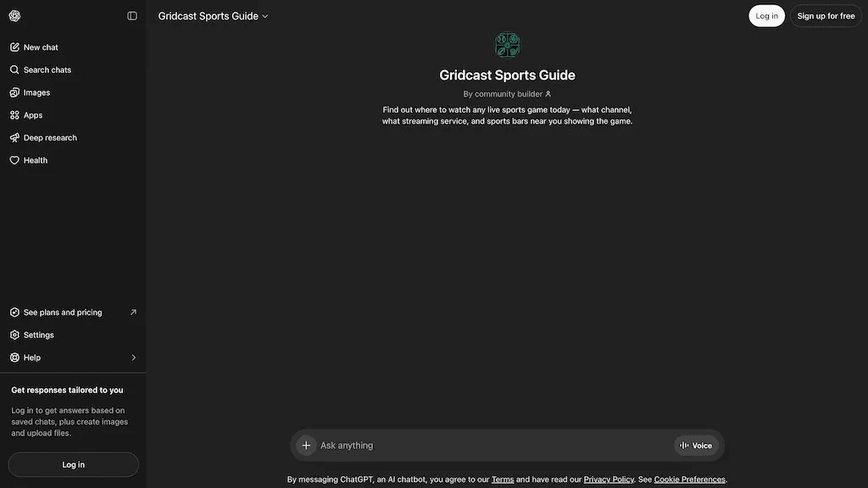Click the Apps grid icon
868x488 pixels.
14,115
